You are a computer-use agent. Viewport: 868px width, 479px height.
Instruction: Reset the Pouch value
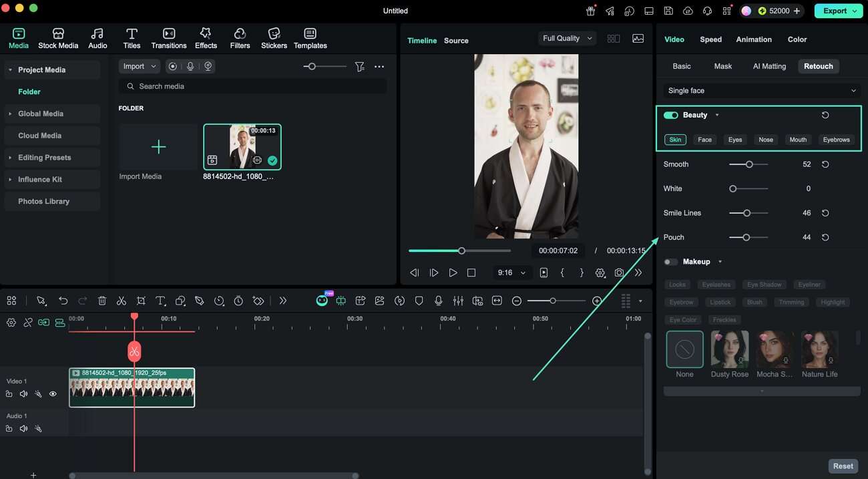[x=825, y=237]
